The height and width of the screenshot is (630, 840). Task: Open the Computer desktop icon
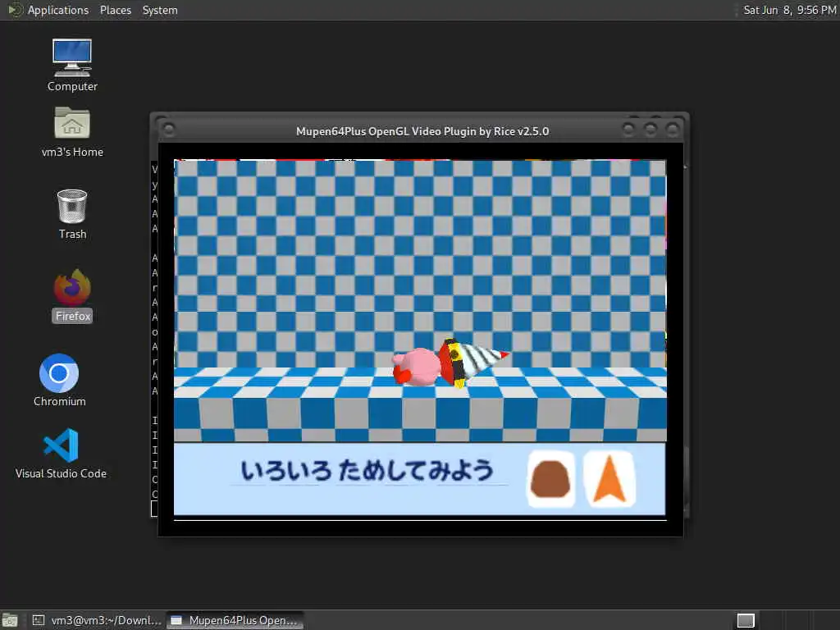point(72,65)
